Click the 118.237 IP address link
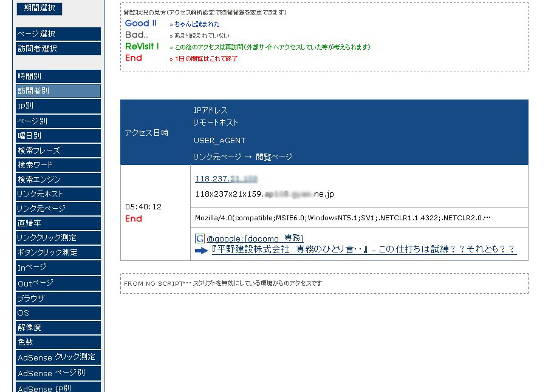 [227, 179]
